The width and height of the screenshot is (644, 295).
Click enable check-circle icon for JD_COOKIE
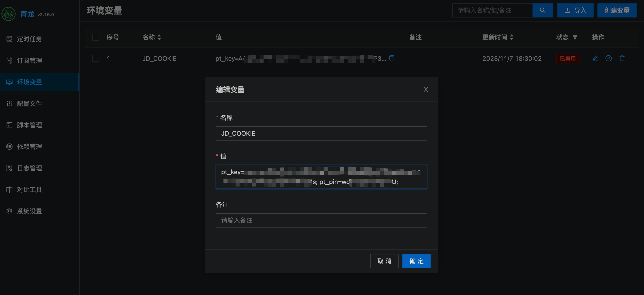608,58
